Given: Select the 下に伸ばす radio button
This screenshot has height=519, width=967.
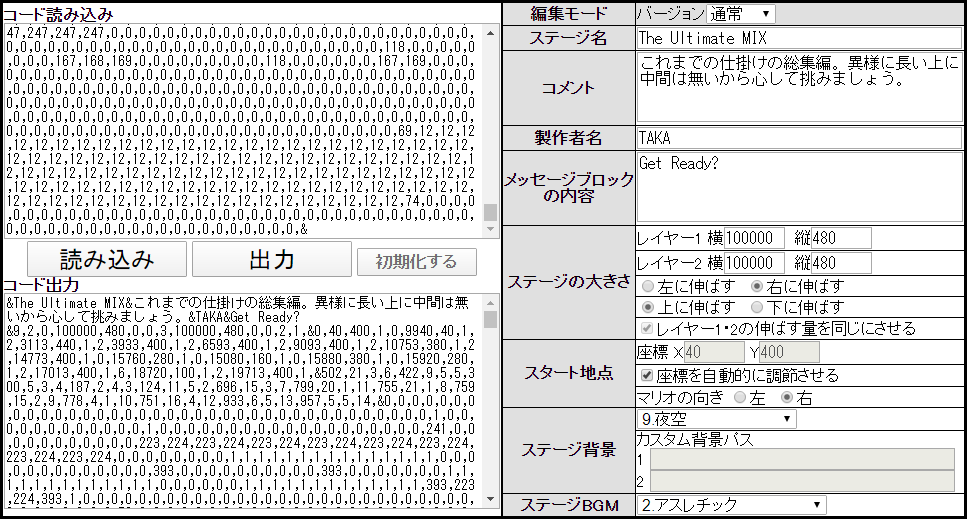Looking at the screenshot, I should point(757,307).
